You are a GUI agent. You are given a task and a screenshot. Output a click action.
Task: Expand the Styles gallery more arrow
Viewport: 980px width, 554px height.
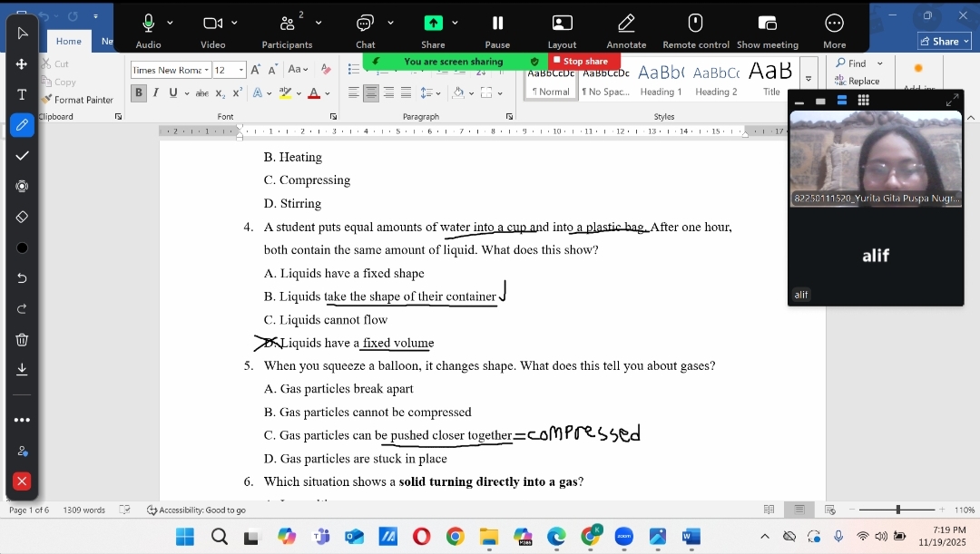point(808,80)
